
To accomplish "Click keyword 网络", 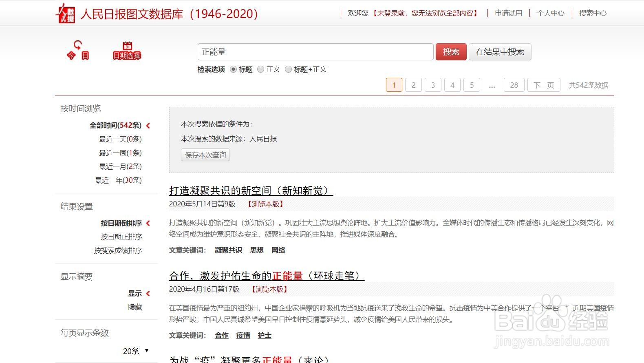I will click(x=278, y=250).
